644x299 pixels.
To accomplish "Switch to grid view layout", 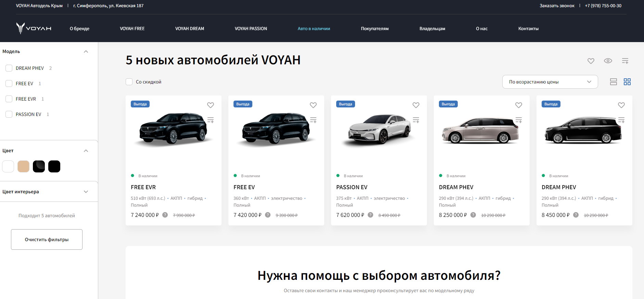I will (627, 82).
